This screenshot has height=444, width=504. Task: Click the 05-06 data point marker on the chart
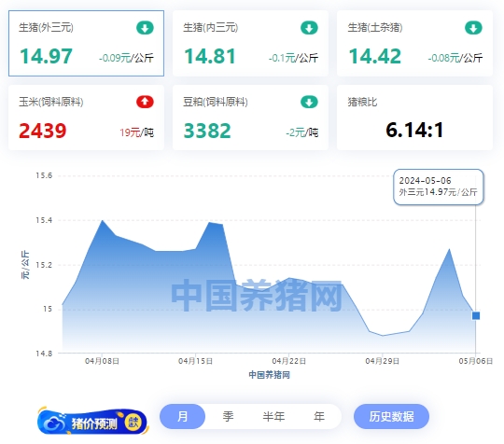click(x=476, y=316)
